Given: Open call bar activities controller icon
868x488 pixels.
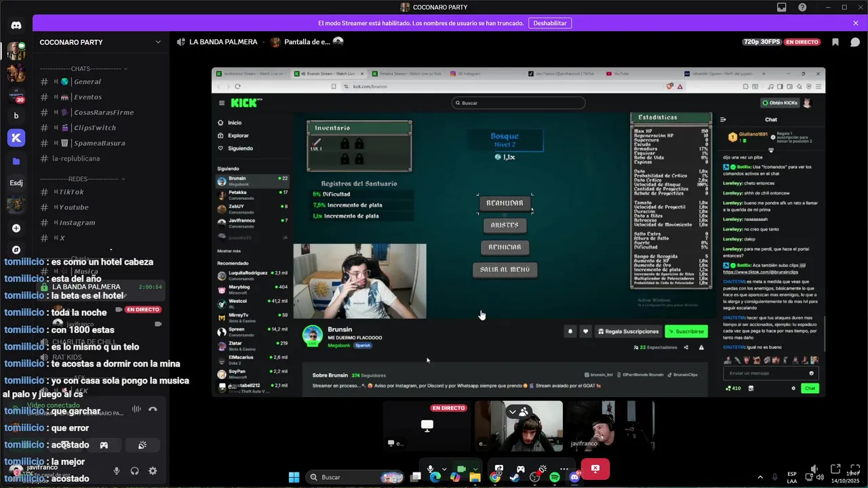Looking at the screenshot, I should coord(521,469).
